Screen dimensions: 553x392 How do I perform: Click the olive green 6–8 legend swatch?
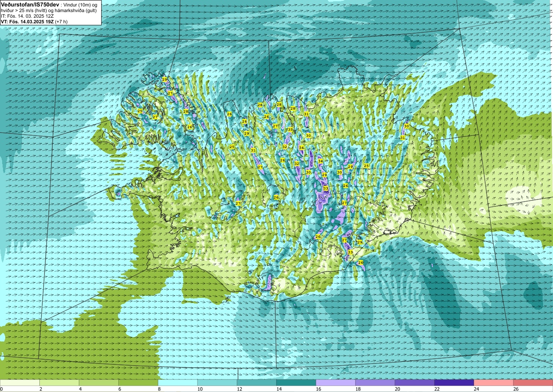click(138, 383)
